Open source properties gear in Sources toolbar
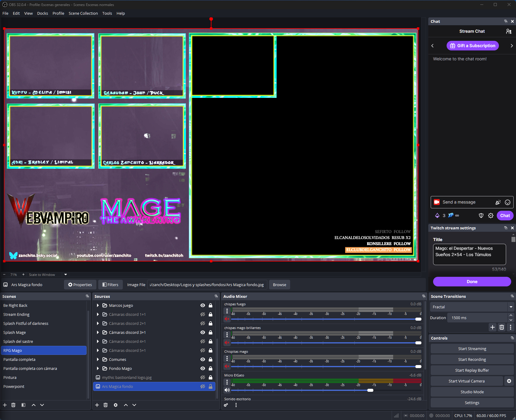 116,405
